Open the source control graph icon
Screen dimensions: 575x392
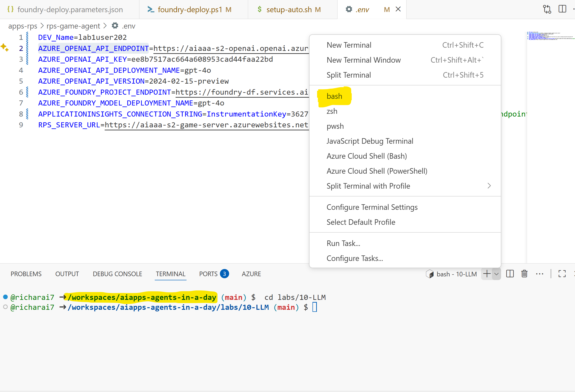[x=547, y=9]
